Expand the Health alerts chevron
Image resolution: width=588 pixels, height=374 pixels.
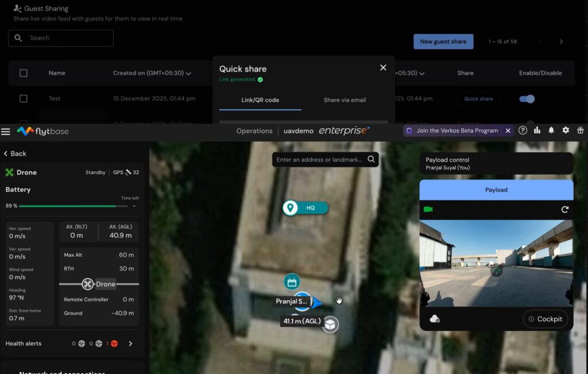130,344
